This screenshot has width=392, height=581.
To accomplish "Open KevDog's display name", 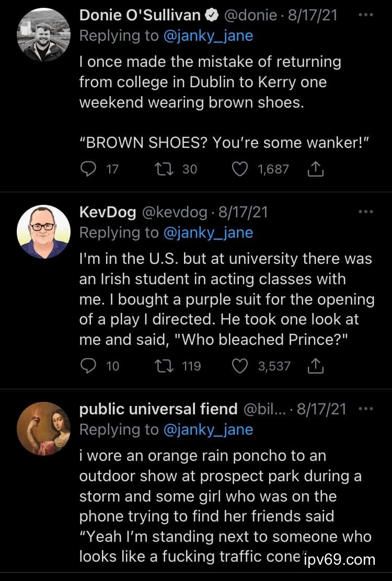I will pos(107,212).
